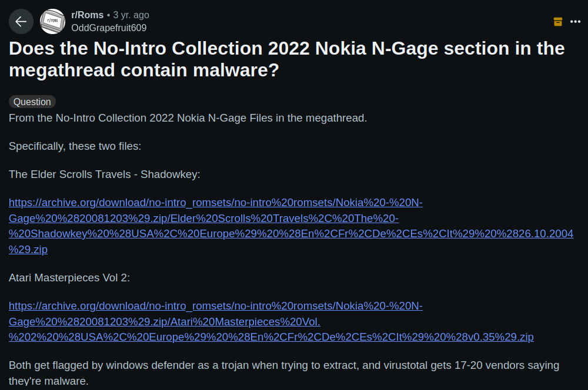The image size is (588, 390).
Task: Open the Atari Masterpieces archive.org download link
Action: [271, 321]
